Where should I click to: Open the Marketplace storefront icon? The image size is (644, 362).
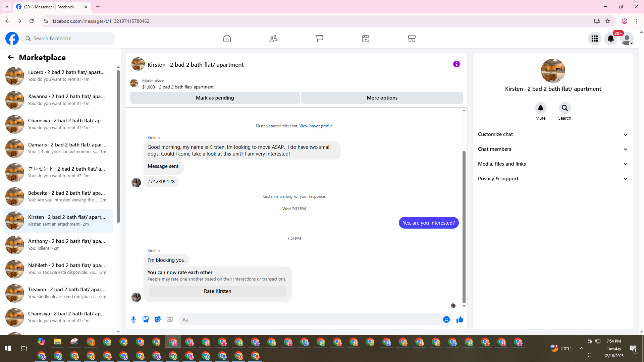click(x=412, y=39)
